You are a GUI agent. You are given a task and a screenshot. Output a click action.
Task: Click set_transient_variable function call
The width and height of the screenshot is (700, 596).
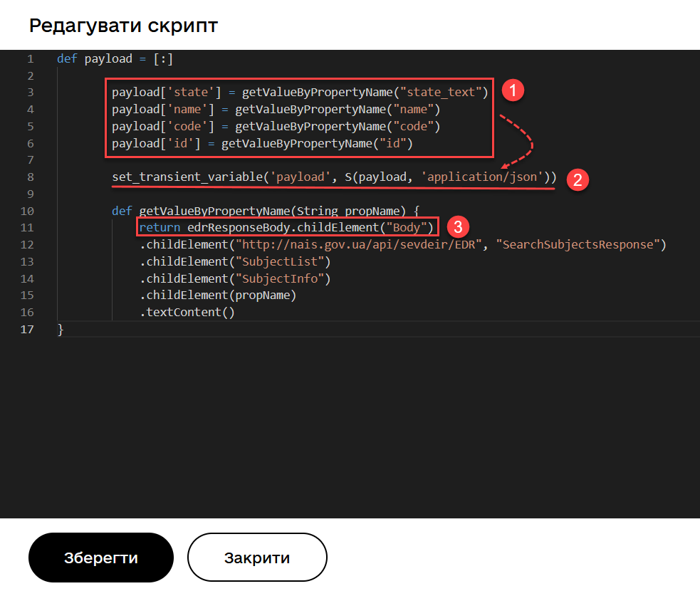pyautogui.click(x=187, y=177)
